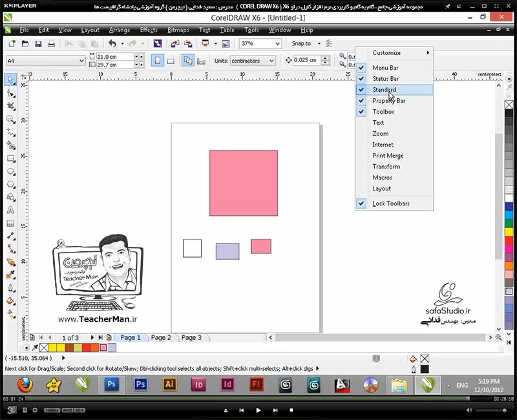This screenshot has height=420, width=517.
Task: Open Illustrator from the taskbar
Action: click(x=169, y=384)
